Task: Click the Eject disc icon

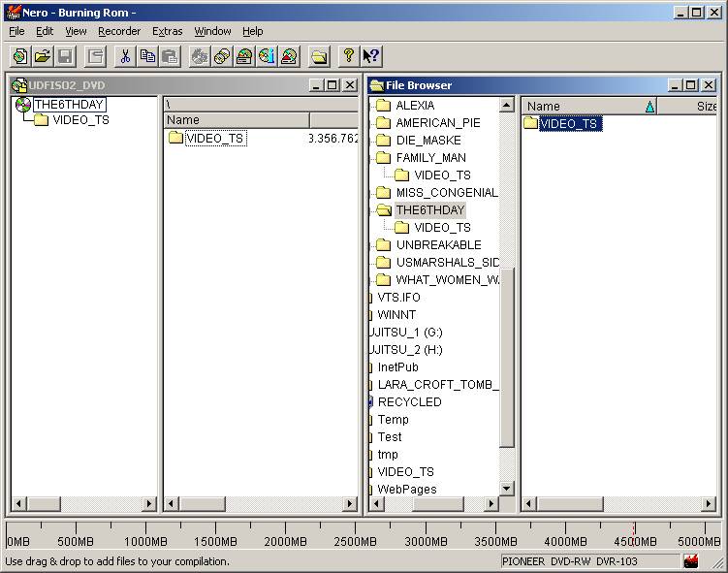Action: coord(289,56)
